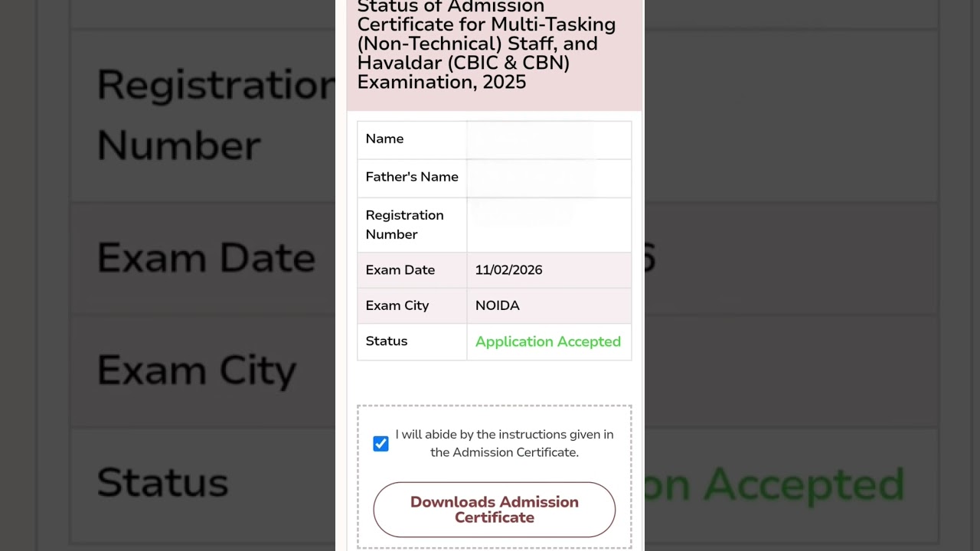980x551 pixels.
Task: Click the abide by instructions declaration text
Action: point(505,443)
